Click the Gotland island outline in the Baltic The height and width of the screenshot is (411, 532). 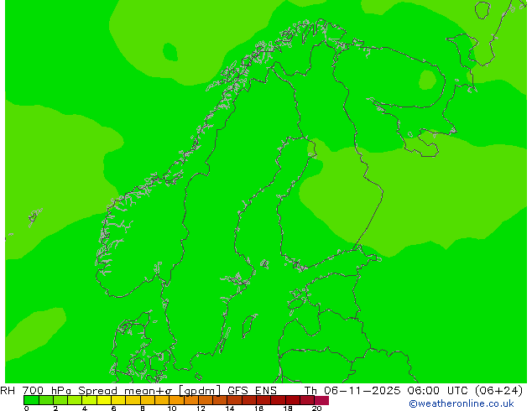point(249,325)
